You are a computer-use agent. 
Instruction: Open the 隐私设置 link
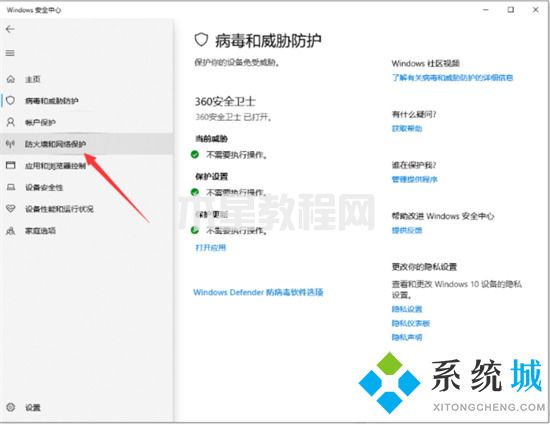407,309
